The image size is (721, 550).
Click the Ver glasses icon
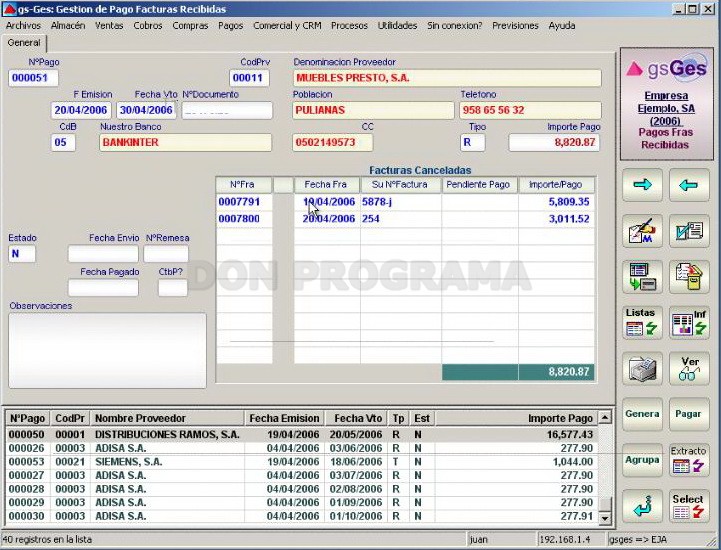tap(689, 368)
